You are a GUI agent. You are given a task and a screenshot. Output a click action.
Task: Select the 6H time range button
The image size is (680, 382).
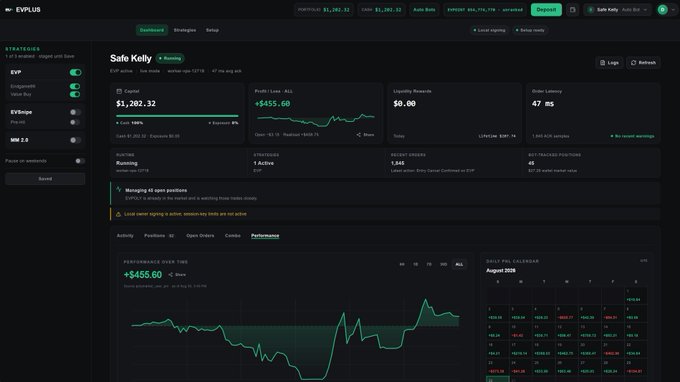pos(402,264)
